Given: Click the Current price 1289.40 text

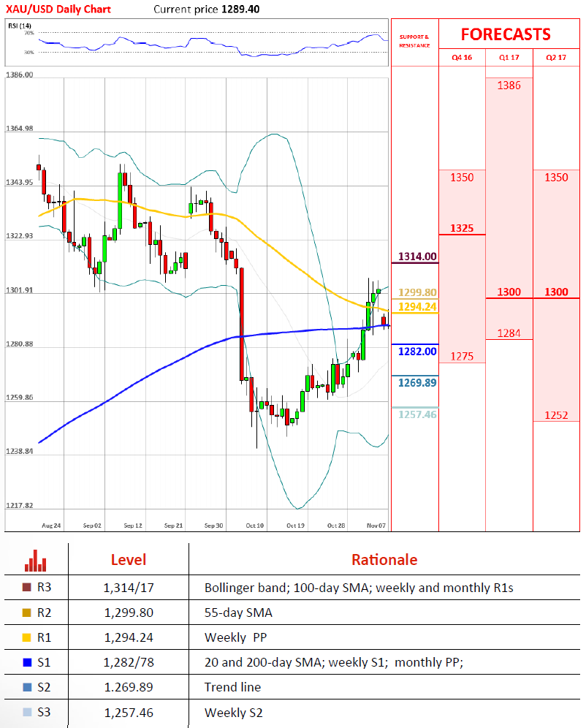Looking at the screenshot, I should [x=207, y=10].
